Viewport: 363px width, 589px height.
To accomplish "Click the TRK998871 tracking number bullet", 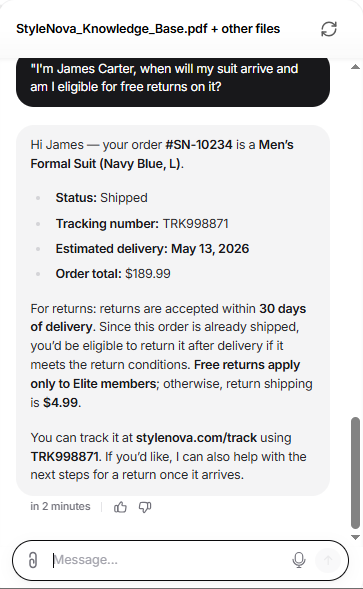I will click(x=142, y=224).
